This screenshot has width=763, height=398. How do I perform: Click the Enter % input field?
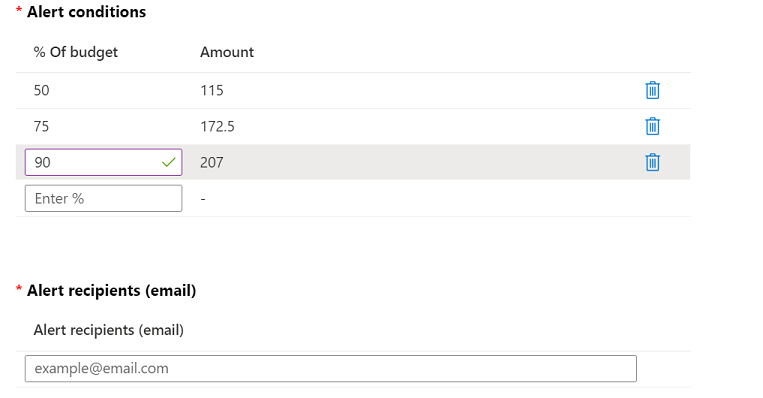(x=104, y=199)
